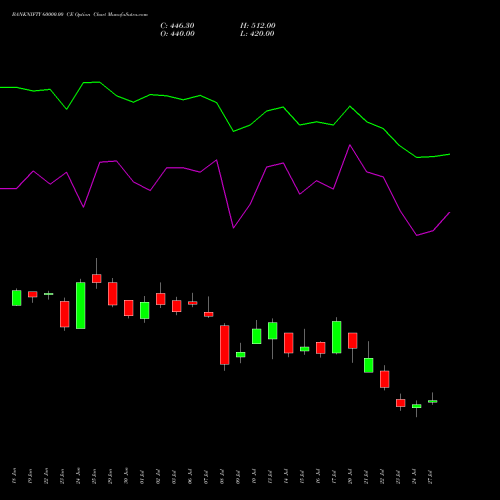Select the low value L: 420.00

(x=257, y=34)
